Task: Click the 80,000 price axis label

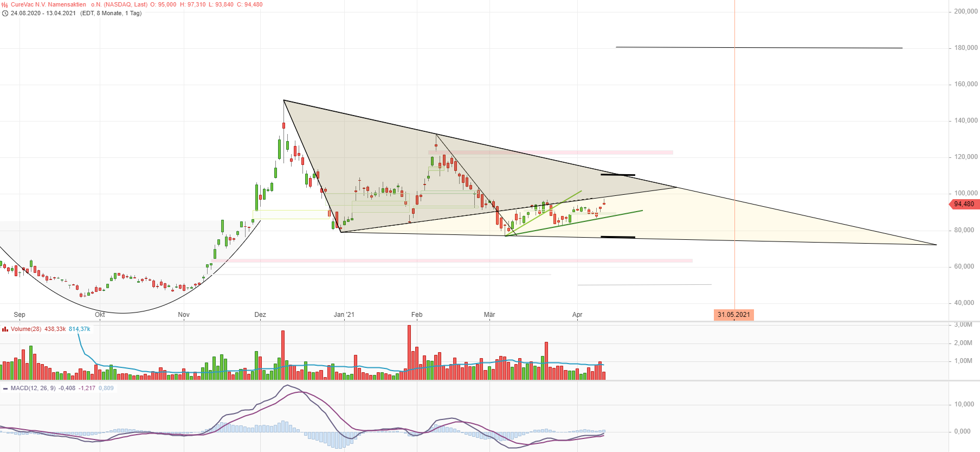Action: 964,230
